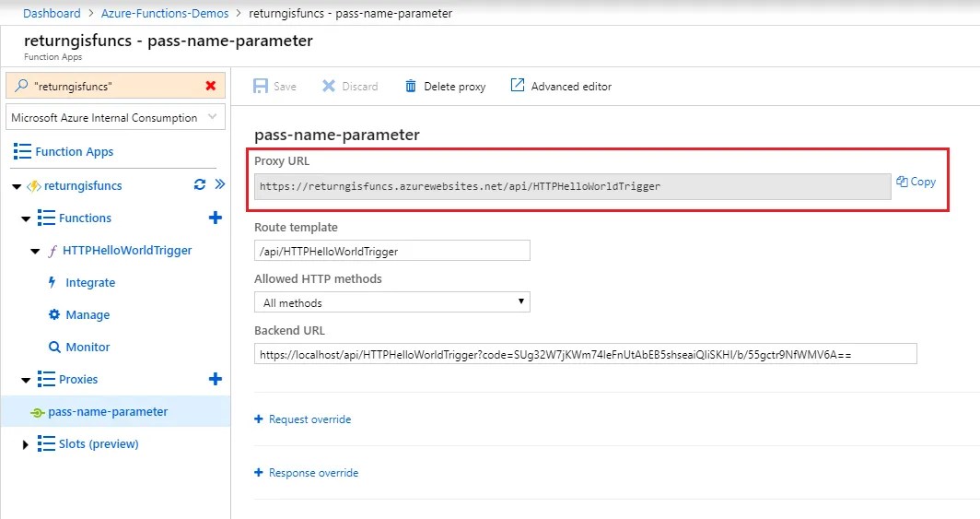
Task: Click the function f icon beside HTTPHelloWorldTrigger
Action: point(52,251)
